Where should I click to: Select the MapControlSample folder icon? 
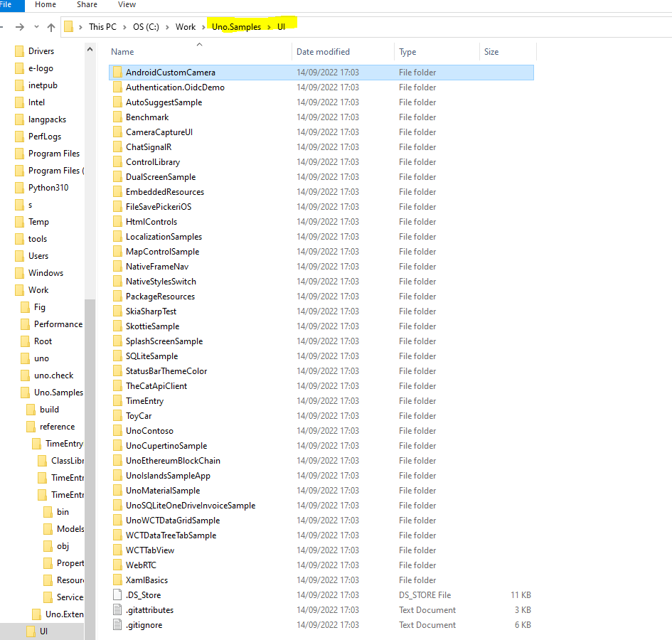coord(117,252)
